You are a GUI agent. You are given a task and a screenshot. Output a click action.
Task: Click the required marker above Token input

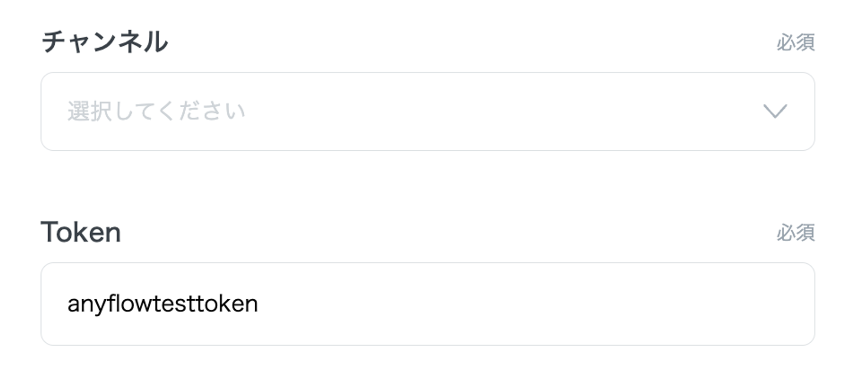click(x=795, y=233)
